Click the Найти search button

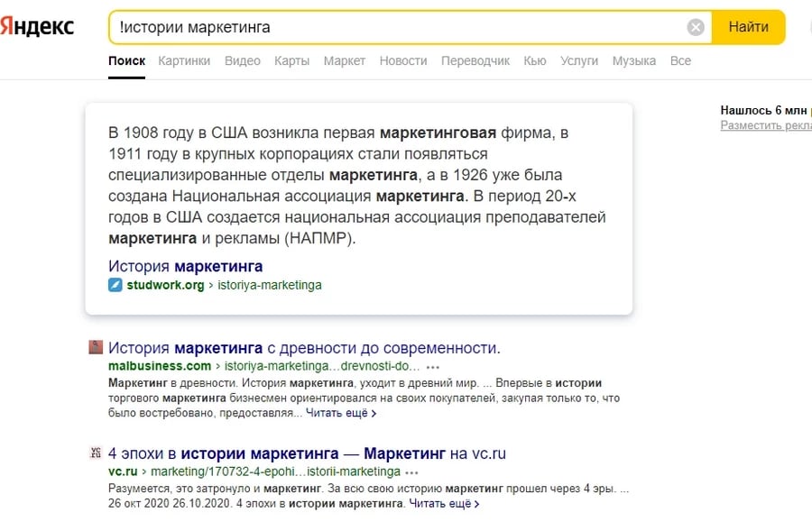[748, 27]
